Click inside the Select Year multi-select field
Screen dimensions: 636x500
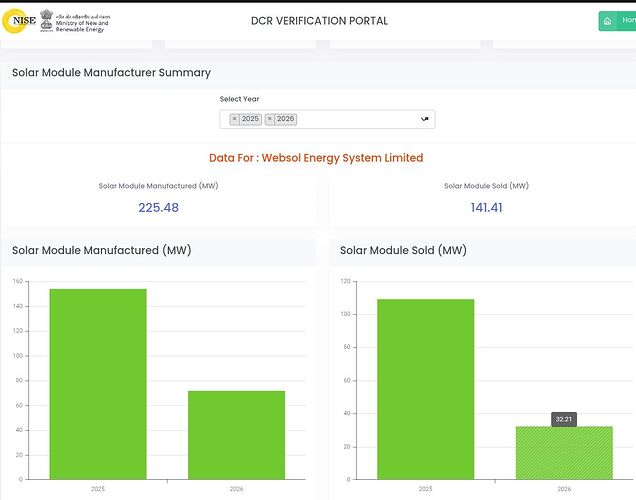pos(327,119)
